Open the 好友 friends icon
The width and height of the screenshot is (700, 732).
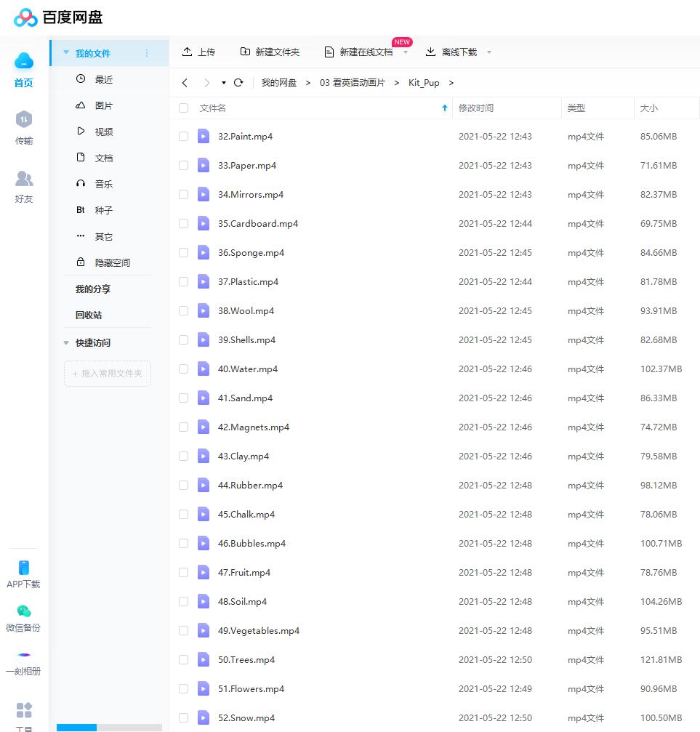(24, 178)
